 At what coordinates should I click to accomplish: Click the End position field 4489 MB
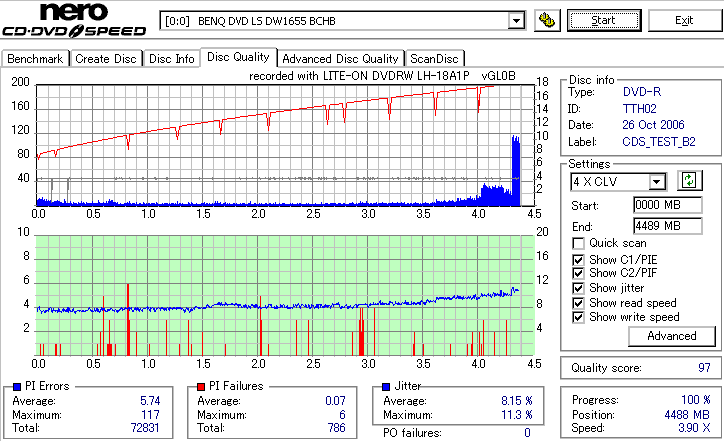(668, 226)
